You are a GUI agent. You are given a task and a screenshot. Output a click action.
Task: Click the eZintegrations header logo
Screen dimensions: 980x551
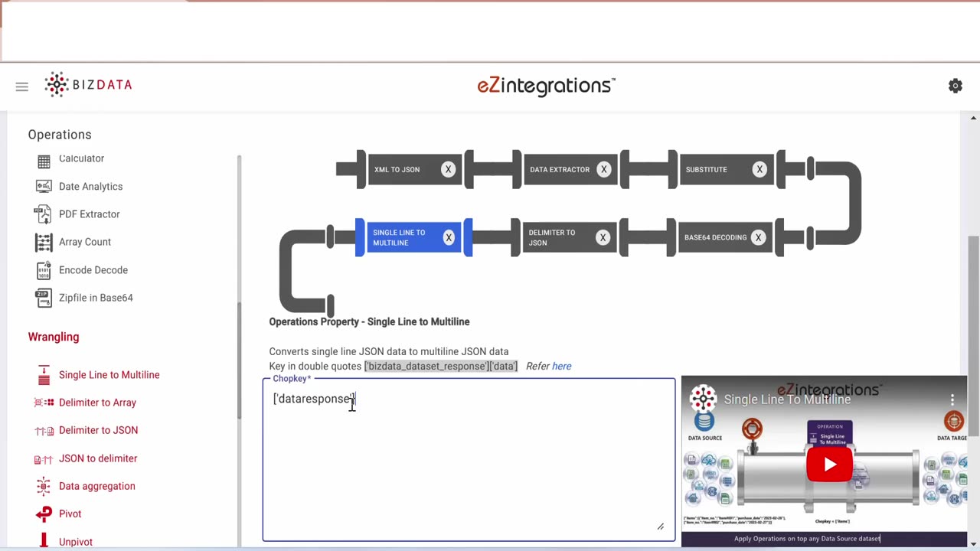point(546,86)
